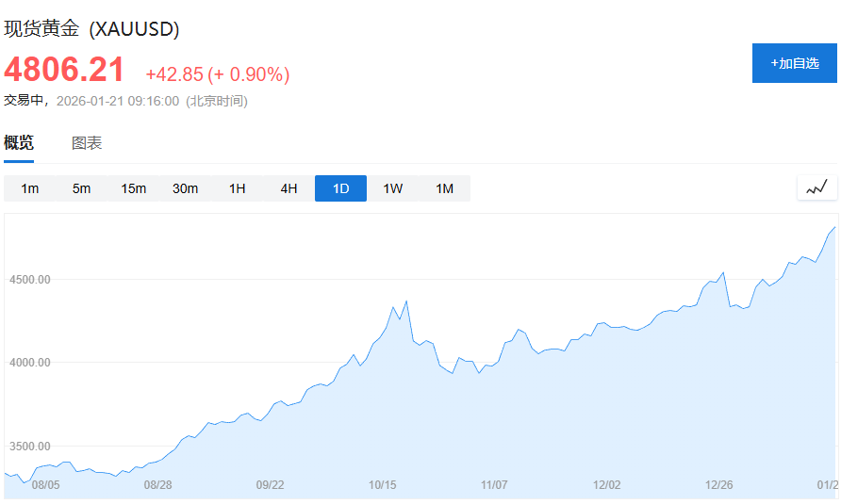Select the 15m timeframe

133,188
